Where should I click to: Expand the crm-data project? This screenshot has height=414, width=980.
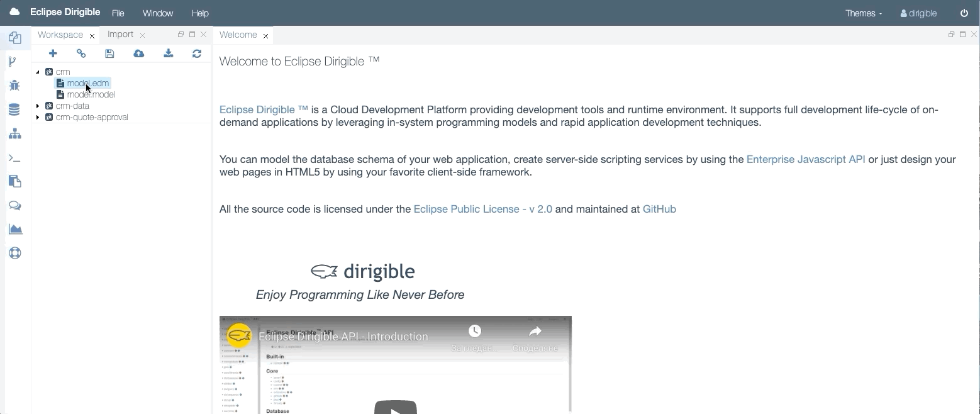pos(37,106)
